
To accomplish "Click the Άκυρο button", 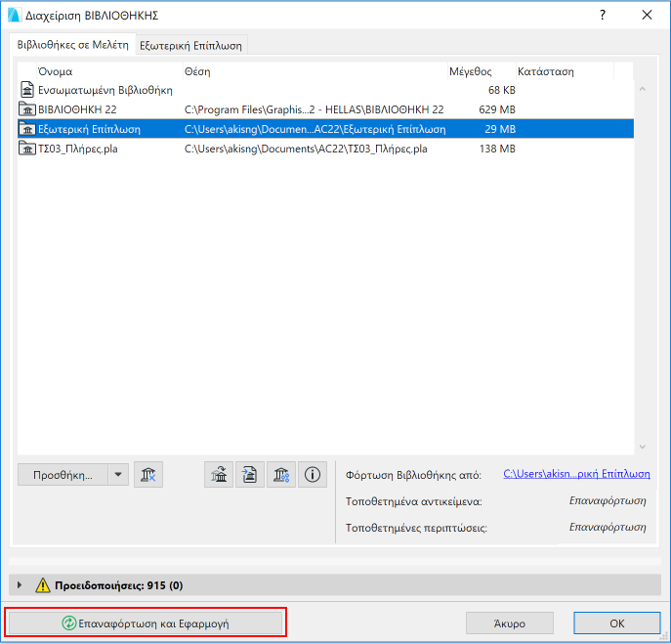I will click(510, 623).
